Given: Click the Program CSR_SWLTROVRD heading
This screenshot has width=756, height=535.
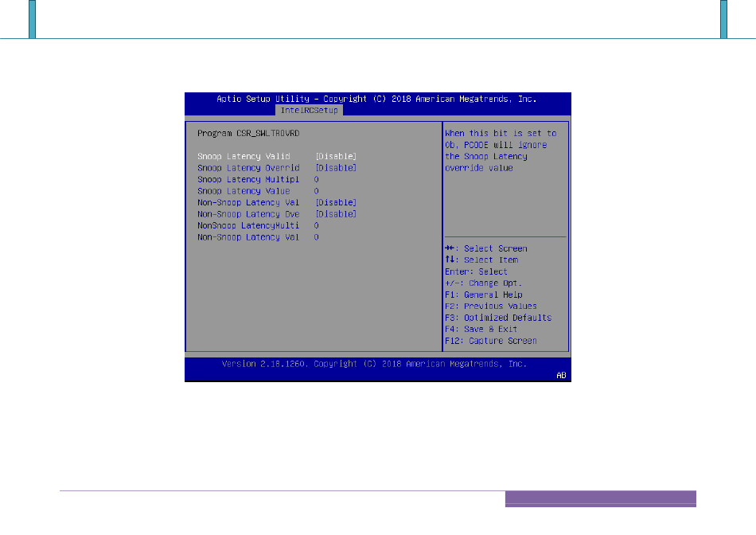Looking at the screenshot, I should point(248,133).
